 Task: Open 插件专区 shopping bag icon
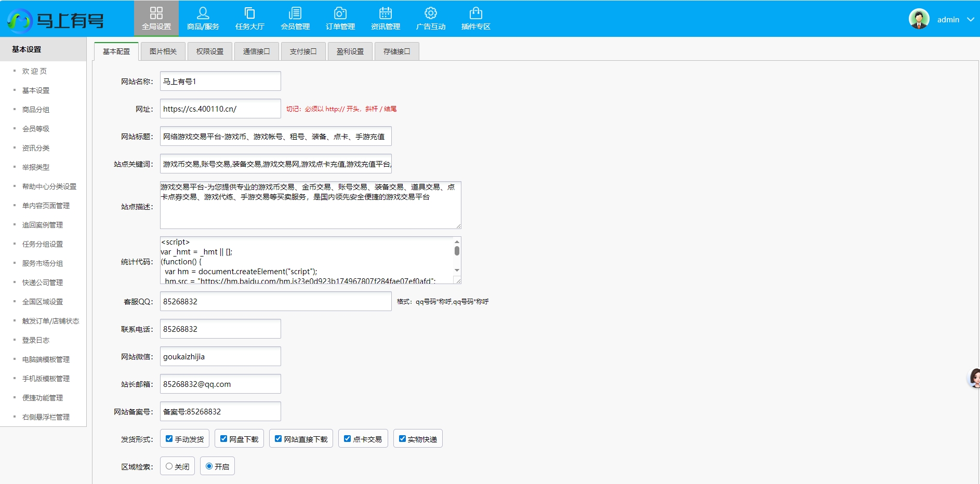click(x=476, y=13)
